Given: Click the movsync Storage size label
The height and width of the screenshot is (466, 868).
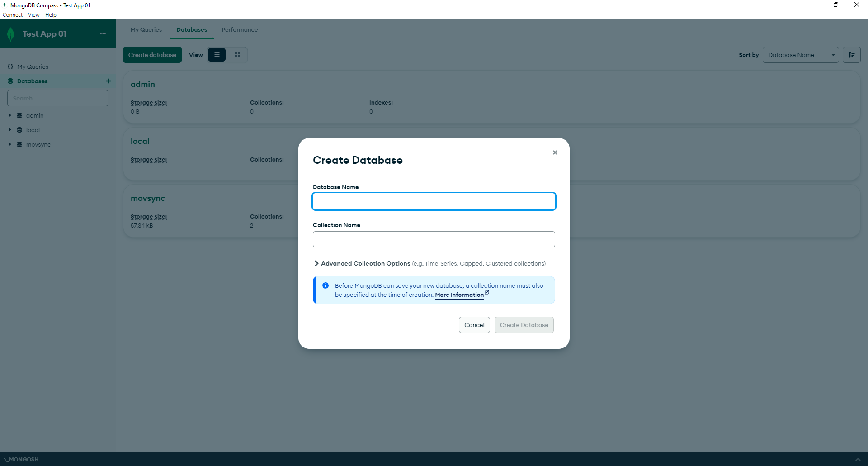Looking at the screenshot, I should (149, 217).
